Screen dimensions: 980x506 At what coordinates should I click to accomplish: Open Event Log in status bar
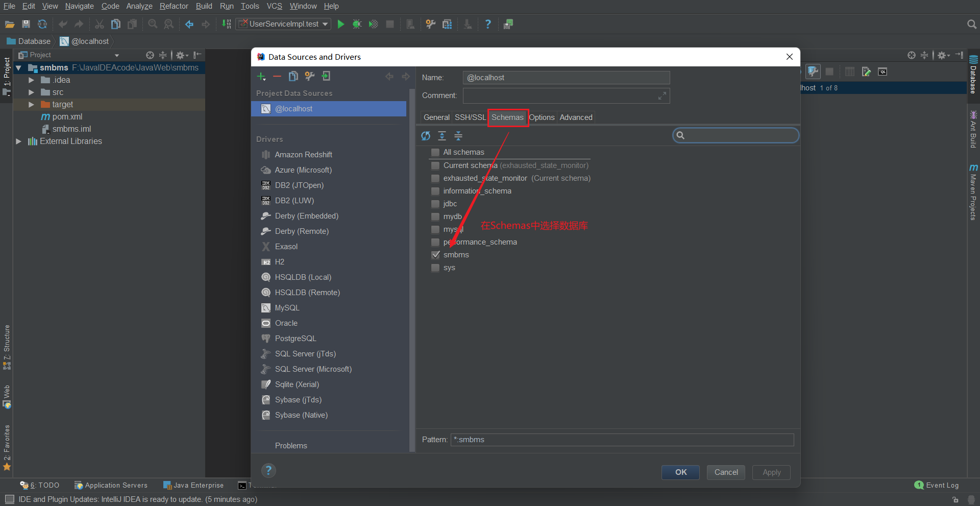[x=937, y=485]
